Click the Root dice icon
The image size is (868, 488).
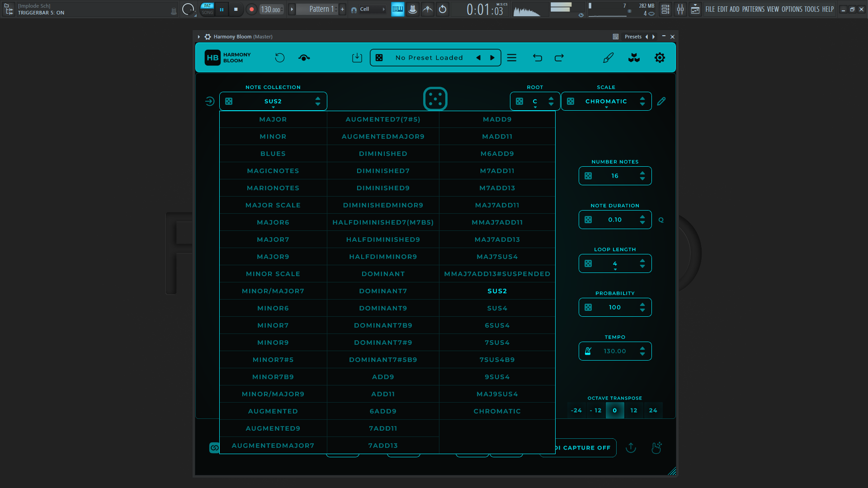pyautogui.click(x=519, y=101)
